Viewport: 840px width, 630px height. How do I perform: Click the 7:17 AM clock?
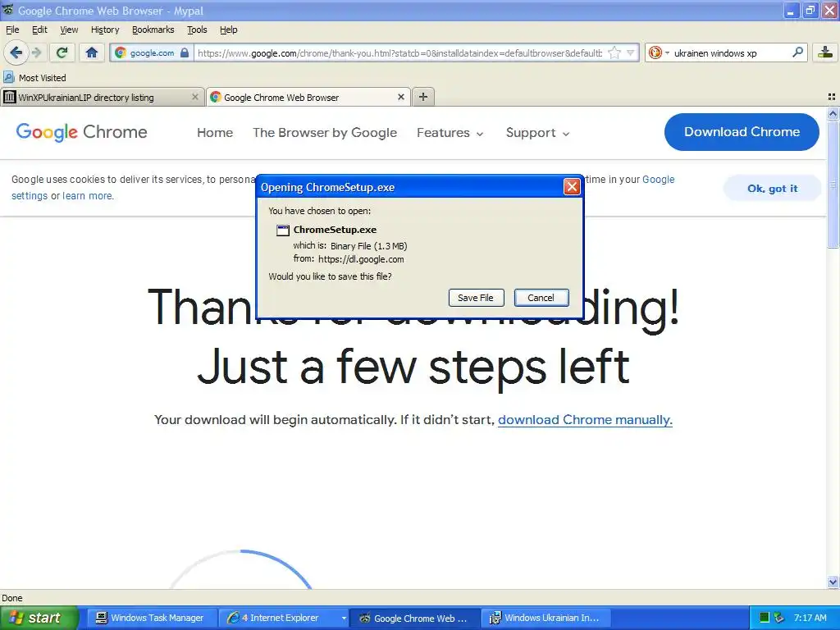(810, 618)
